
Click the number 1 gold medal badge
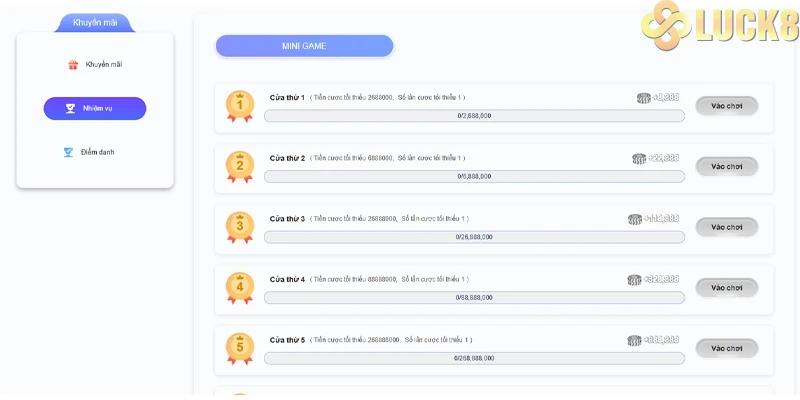coord(240,105)
